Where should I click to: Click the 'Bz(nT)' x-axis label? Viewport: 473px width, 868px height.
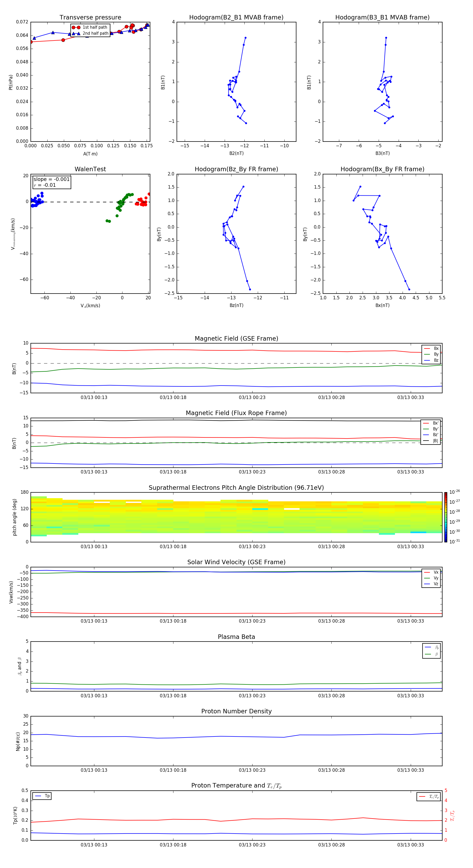coord(236,306)
